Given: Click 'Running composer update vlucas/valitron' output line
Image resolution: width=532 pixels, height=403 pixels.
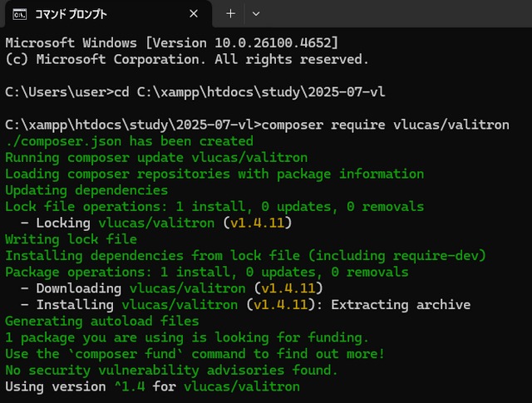Looking at the screenshot, I should click(156, 157).
